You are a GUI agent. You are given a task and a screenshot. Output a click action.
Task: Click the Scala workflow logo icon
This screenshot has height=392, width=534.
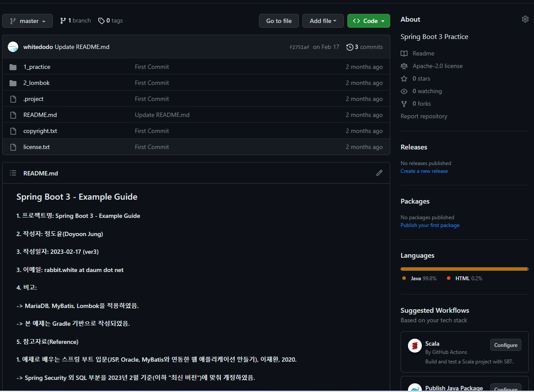pyautogui.click(x=415, y=346)
